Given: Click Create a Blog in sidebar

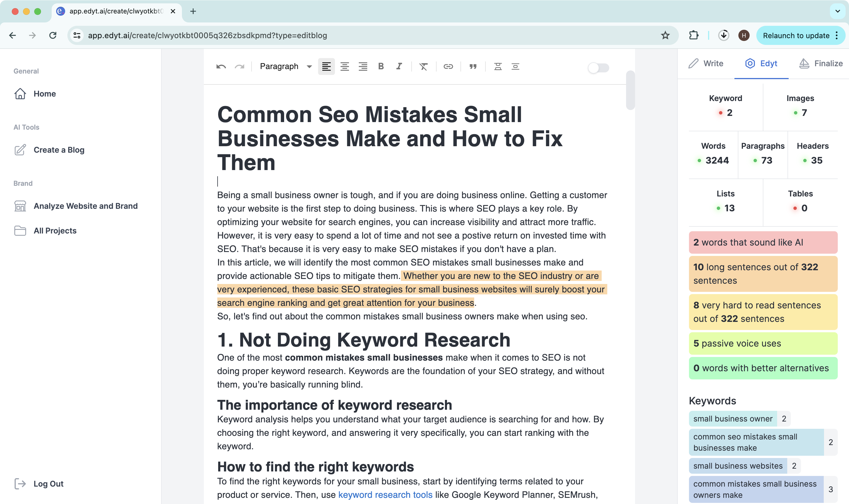Looking at the screenshot, I should point(59,150).
